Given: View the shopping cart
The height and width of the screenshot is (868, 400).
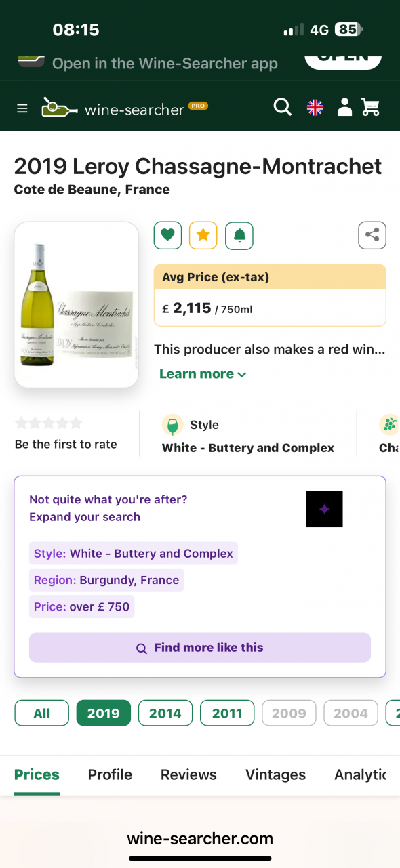Looking at the screenshot, I should point(370,106).
